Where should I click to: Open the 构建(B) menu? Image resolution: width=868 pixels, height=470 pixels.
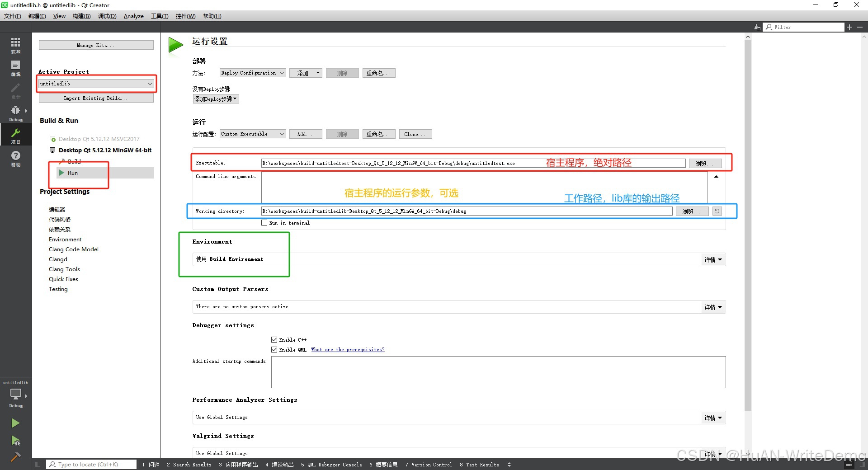[81, 16]
